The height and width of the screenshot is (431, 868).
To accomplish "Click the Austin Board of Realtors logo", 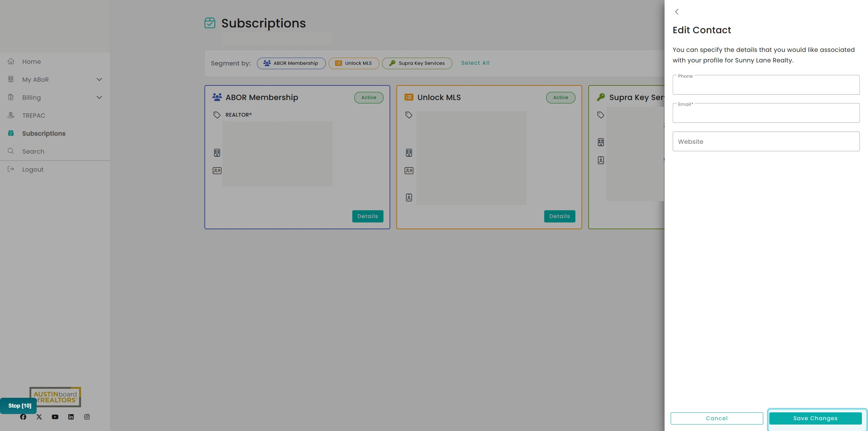I will (55, 397).
